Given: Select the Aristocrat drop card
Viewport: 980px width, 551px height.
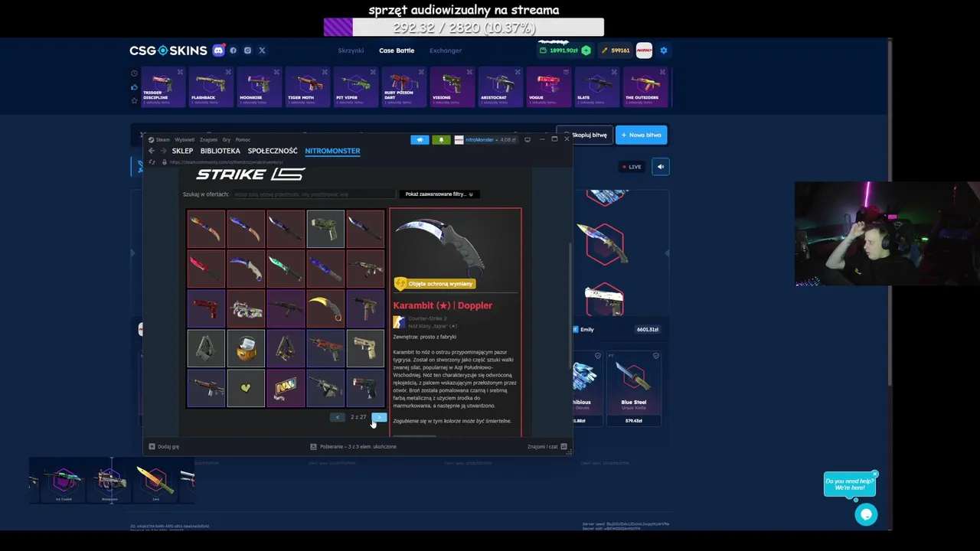Looking at the screenshot, I should point(500,87).
